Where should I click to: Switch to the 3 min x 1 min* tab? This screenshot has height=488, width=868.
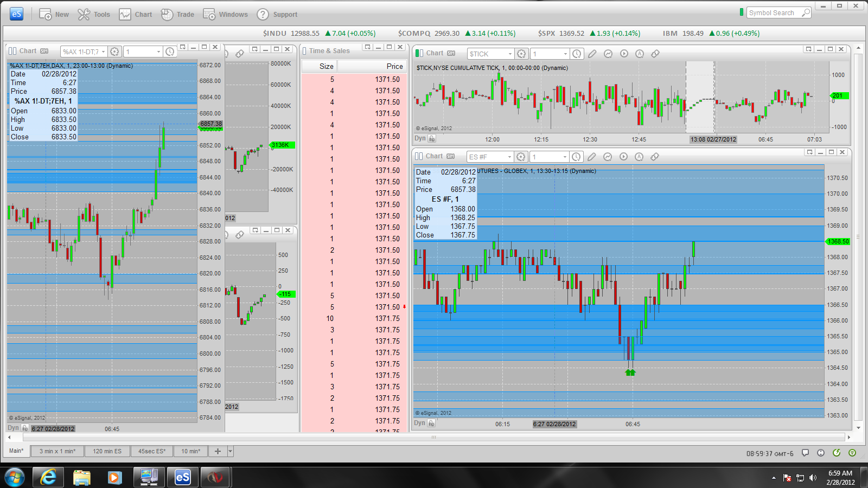point(58,451)
